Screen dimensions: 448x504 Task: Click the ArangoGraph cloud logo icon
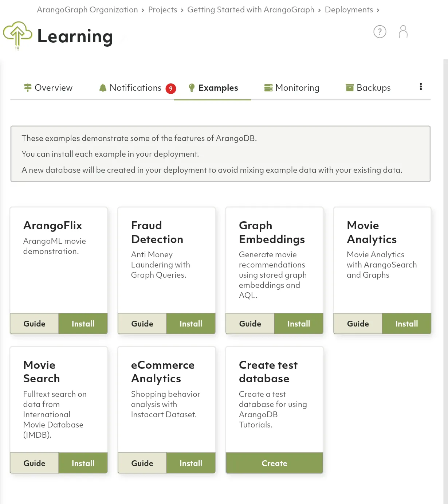pos(17,35)
